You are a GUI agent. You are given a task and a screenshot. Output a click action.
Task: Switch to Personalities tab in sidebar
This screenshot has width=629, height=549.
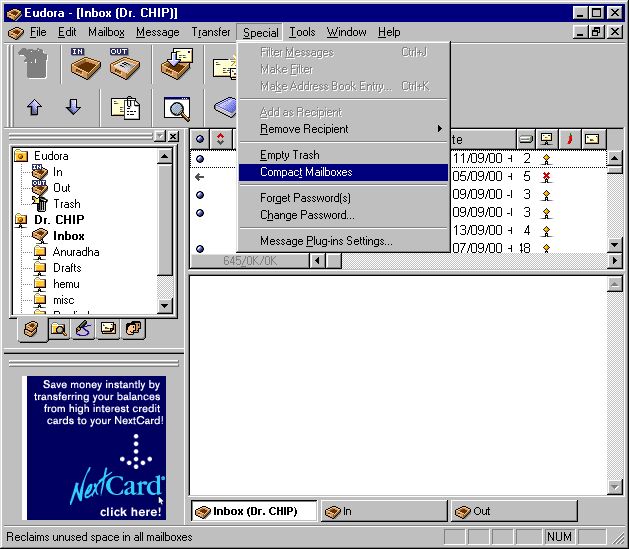pyautogui.click(x=133, y=329)
